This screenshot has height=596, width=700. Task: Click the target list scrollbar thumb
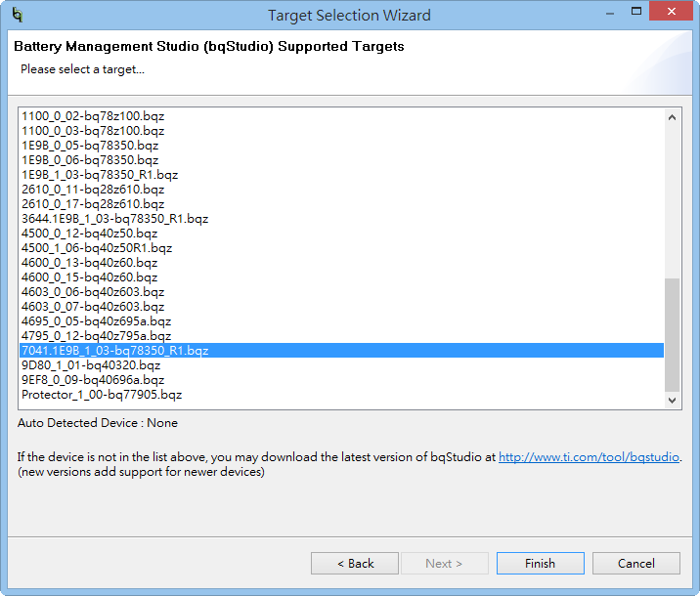coord(672,334)
